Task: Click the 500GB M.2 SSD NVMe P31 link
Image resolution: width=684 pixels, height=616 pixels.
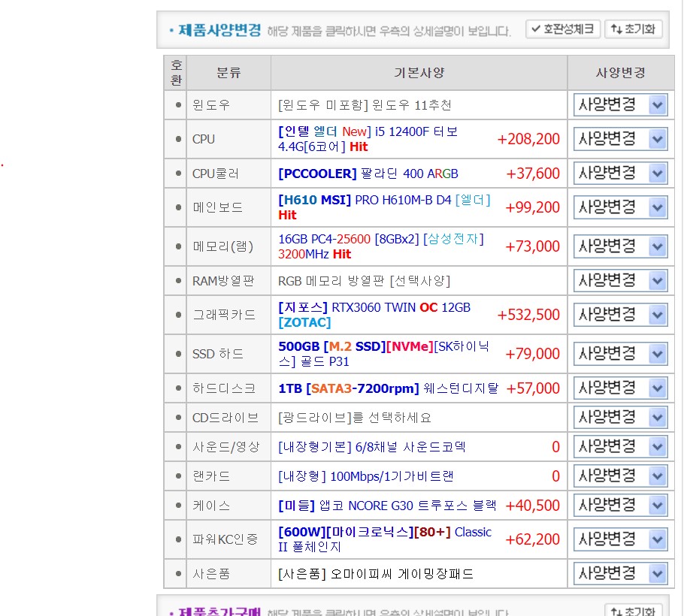Action: click(384, 354)
